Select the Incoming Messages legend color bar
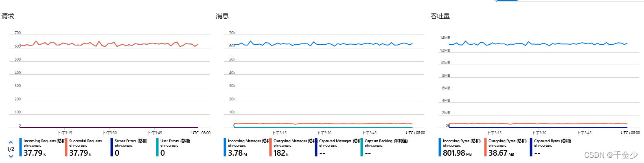 coord(225,147)
